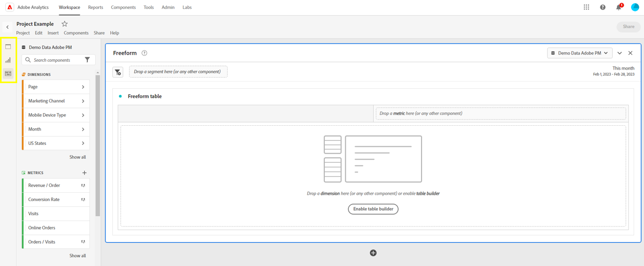Open the top navigation Components menu
The height and width of the screenshot is (266, 644).
coord(123,7)
